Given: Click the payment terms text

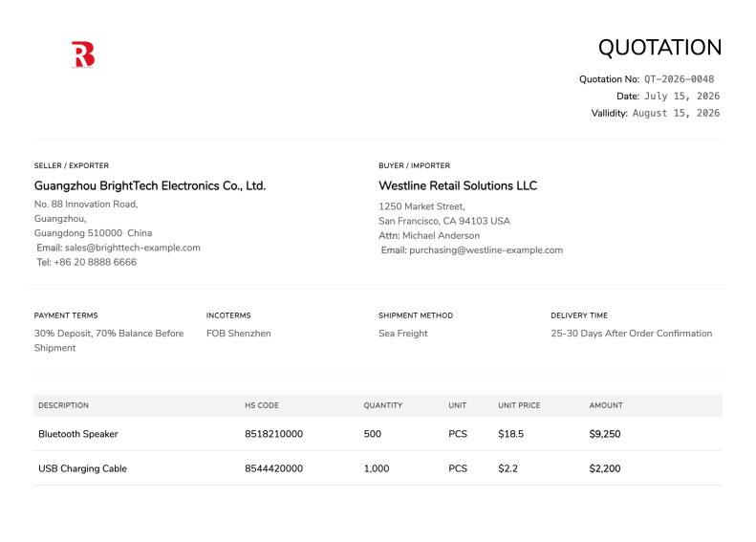Looking at the screenshot, I should coord(109,340).
